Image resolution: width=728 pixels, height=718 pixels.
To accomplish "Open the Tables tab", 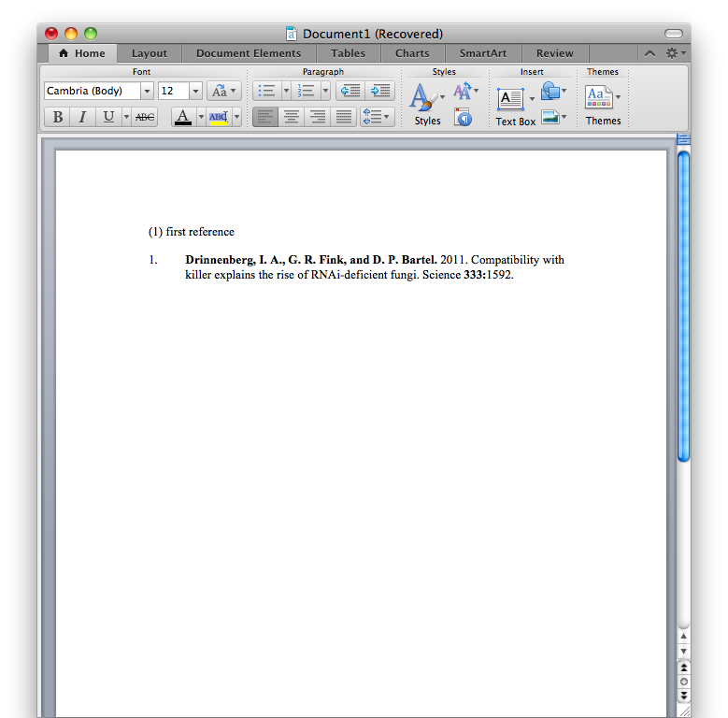I will 348,53.
